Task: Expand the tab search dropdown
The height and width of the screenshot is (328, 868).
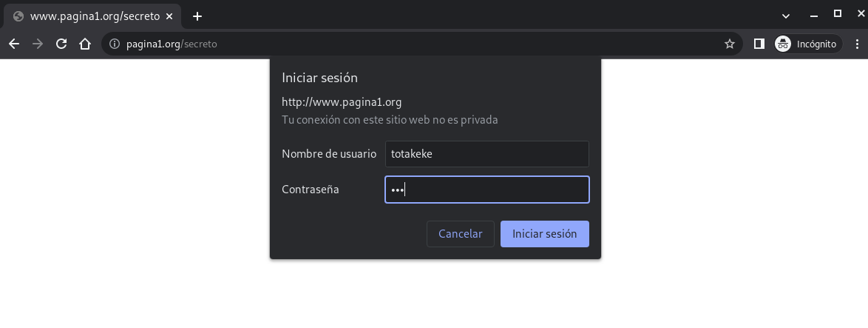Action: (786, 15)
